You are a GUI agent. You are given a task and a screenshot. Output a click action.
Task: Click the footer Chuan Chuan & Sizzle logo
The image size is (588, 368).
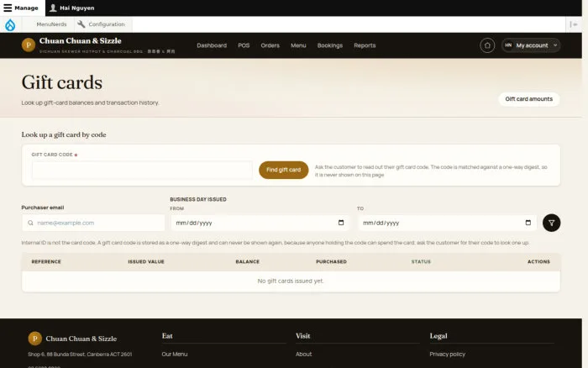coord(35,339)
